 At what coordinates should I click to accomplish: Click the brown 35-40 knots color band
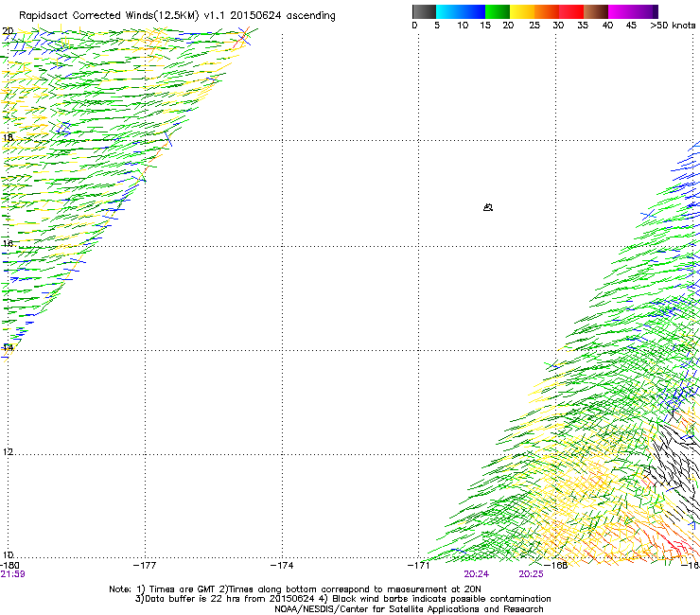tap(596, 11)
